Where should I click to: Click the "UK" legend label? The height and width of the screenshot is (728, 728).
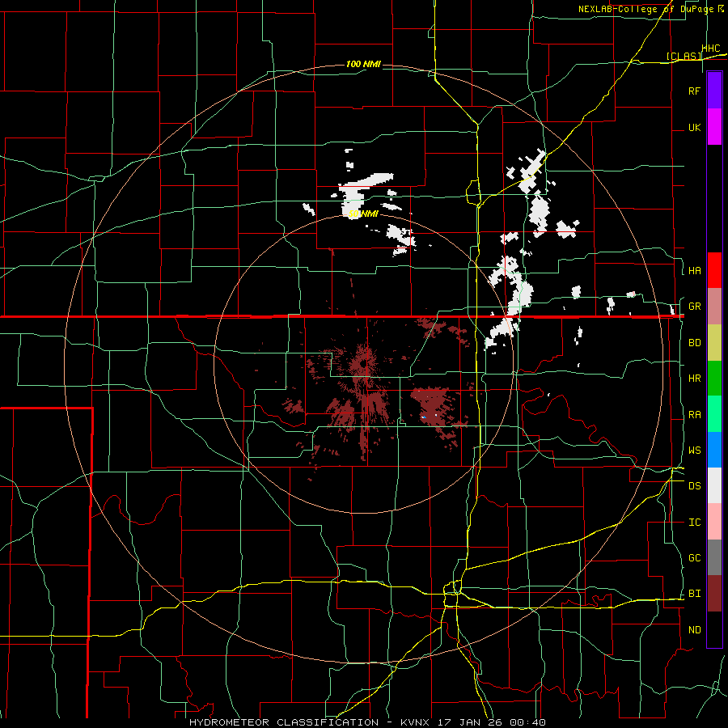694,128
